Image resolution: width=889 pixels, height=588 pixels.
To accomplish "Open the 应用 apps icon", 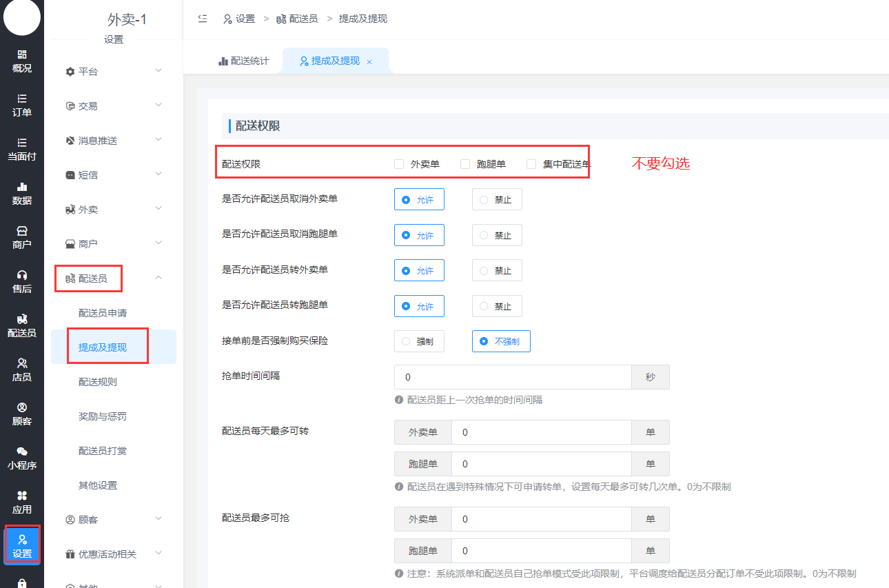I will click(x=22, y=496).
